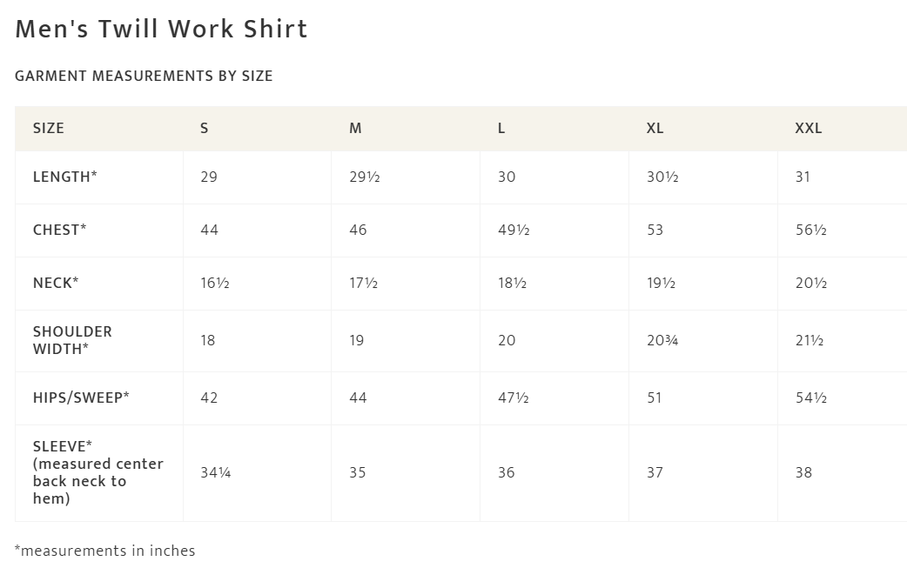The image size is (907, 588).
Task: Click the SHOULDER WIDTH row label
Action: tap(72, 340)
